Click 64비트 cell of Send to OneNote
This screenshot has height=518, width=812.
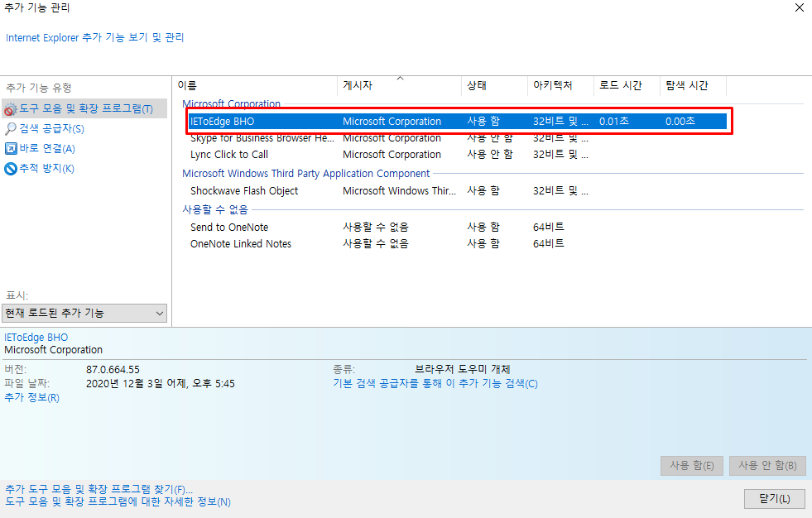pyautogui.click(x=549, y=228)
